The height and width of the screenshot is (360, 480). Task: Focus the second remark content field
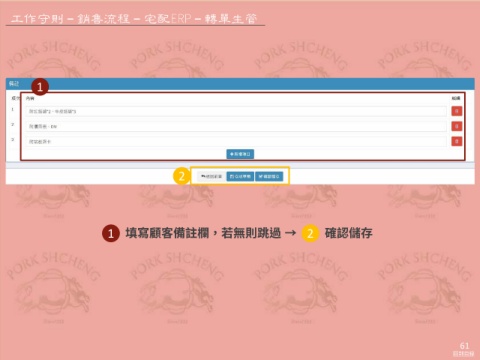[236, 126]
